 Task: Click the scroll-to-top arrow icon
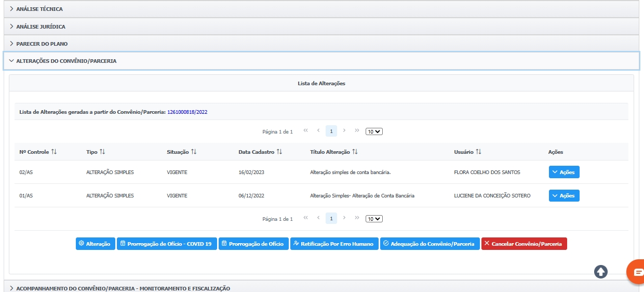click(601, 271)
